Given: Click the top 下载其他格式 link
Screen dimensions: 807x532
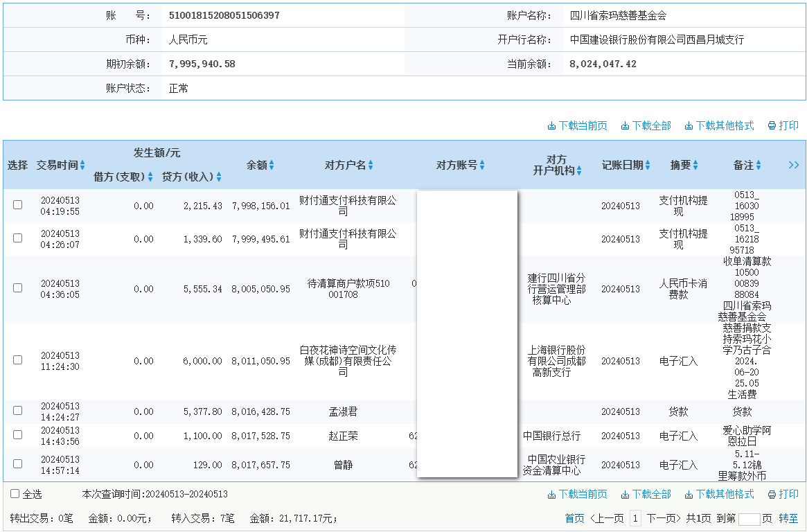Looking at the screenshot, I should point(725,125).
